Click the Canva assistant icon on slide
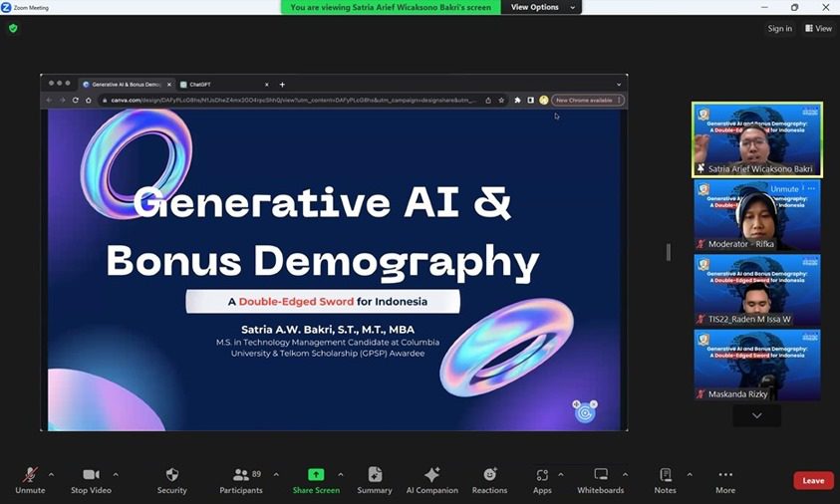The height and width of the screenshot is (504, 840). tap(585, 412)
